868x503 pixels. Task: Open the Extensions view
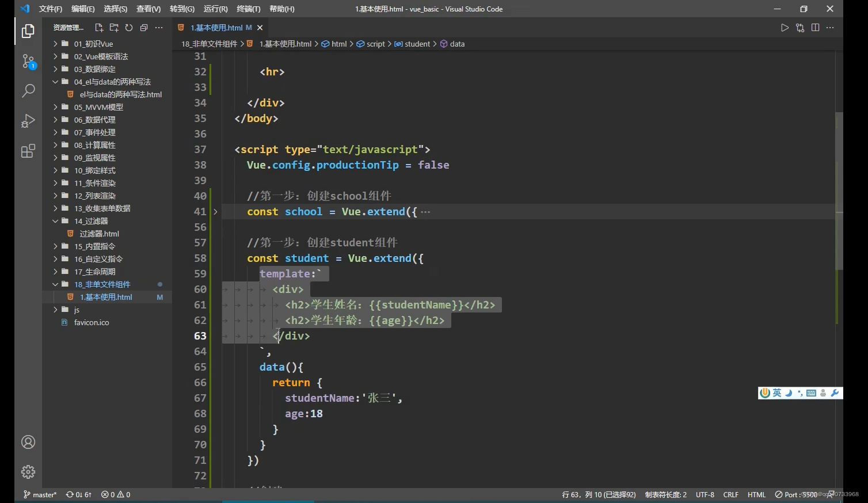click(28, 151)
